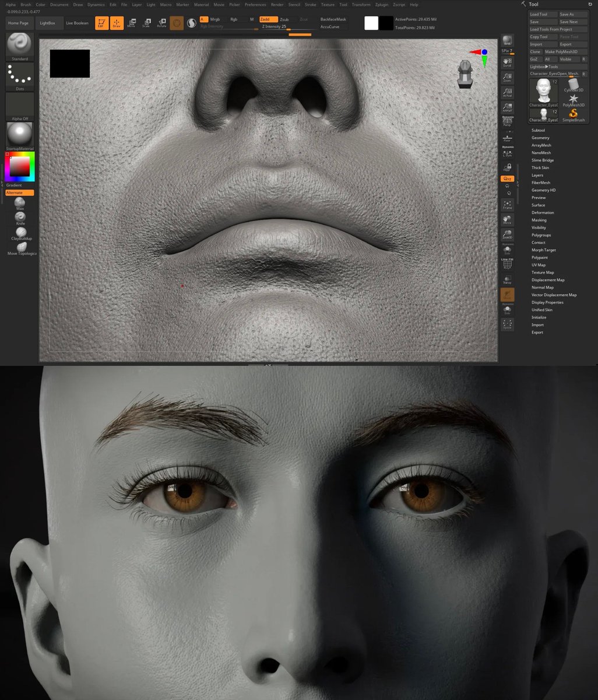Screen dimensions: 598x700
Task: Expand the Subtool section
Action: coord(539,129)
